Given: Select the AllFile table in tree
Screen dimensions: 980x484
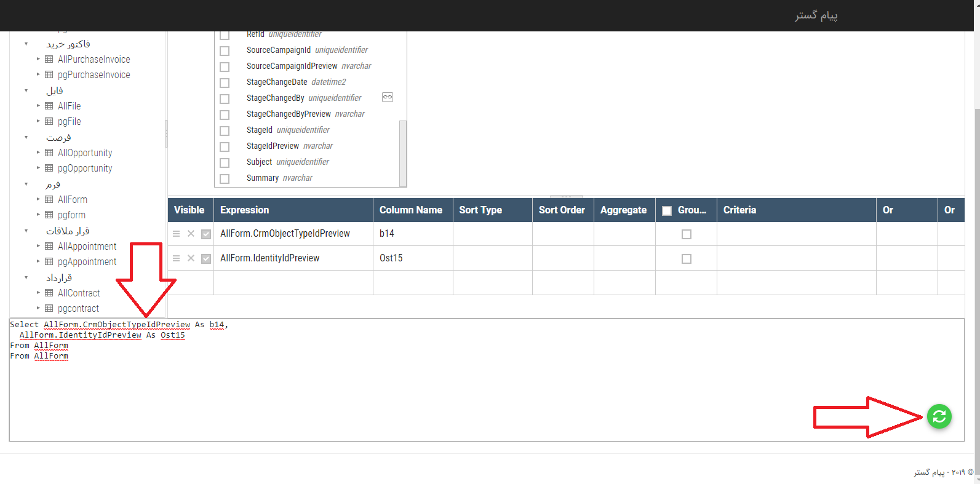Looking at the screenshot, I should click(x=69, y=106).
